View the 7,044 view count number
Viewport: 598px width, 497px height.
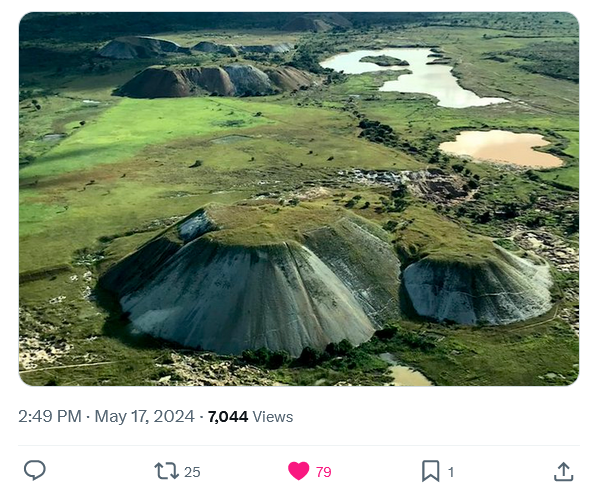(228, 417)
